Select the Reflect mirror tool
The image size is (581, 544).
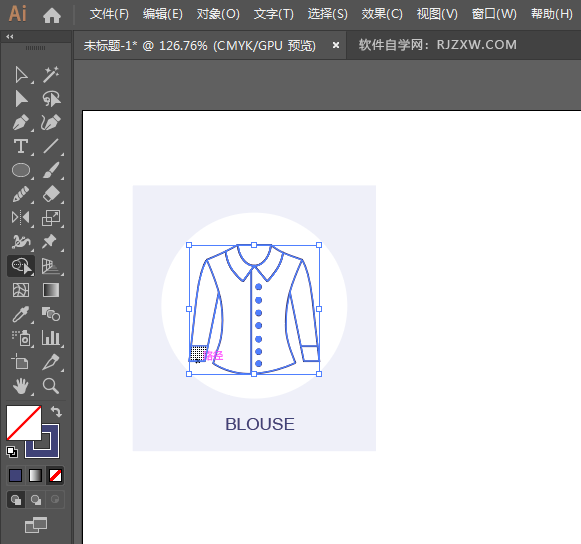20,218
